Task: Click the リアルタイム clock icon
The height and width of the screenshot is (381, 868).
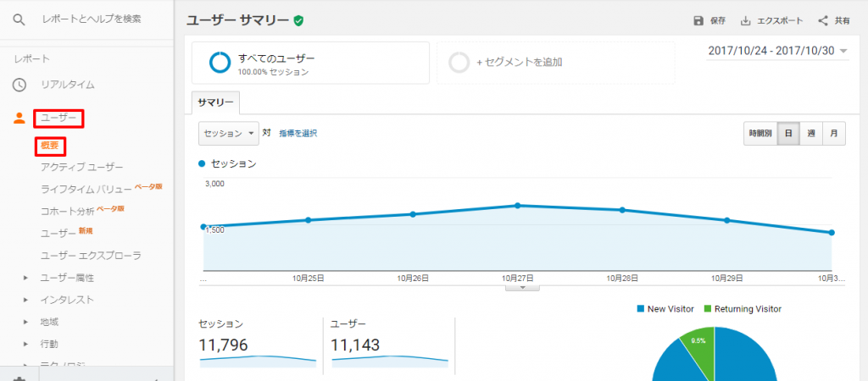Action: tap(19, 86)
